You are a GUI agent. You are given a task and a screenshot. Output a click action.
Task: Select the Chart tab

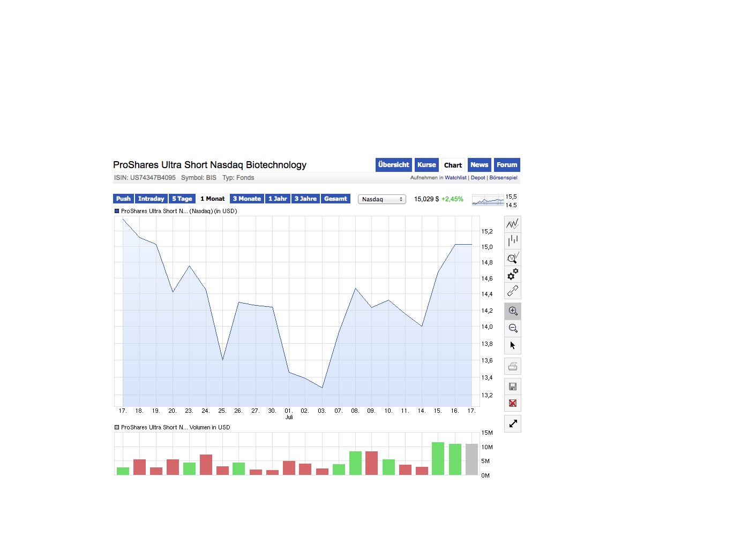coord(453,165)
